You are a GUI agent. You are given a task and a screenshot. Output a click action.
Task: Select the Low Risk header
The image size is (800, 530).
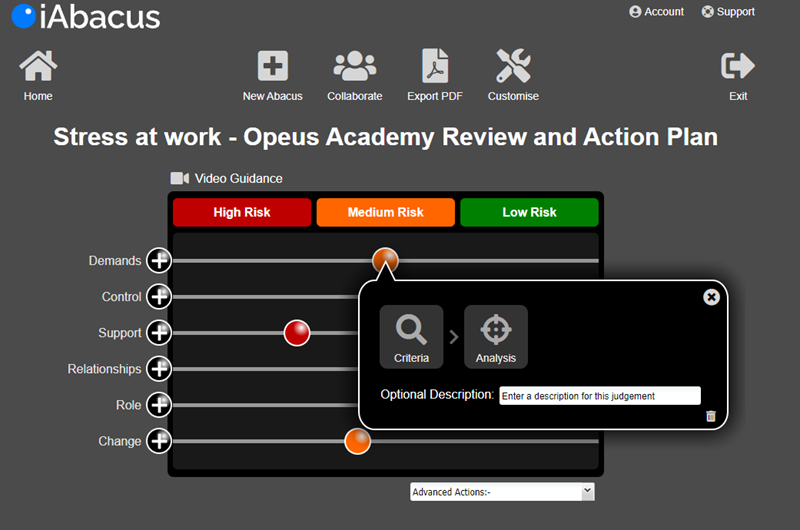pyautogui.click(x=529, y=212)
